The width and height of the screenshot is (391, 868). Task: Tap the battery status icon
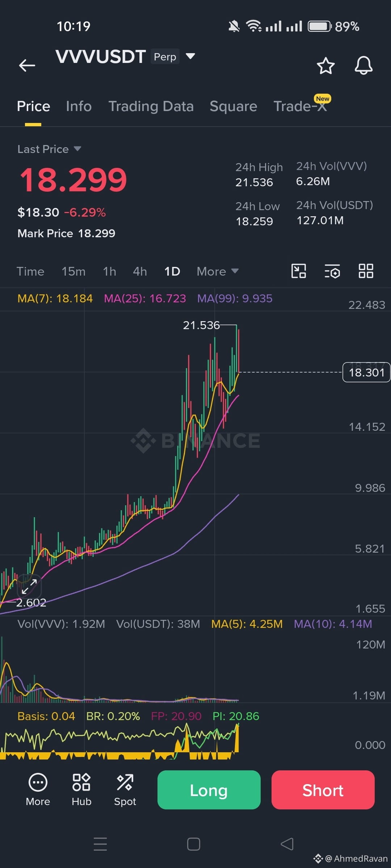[319, 26]
